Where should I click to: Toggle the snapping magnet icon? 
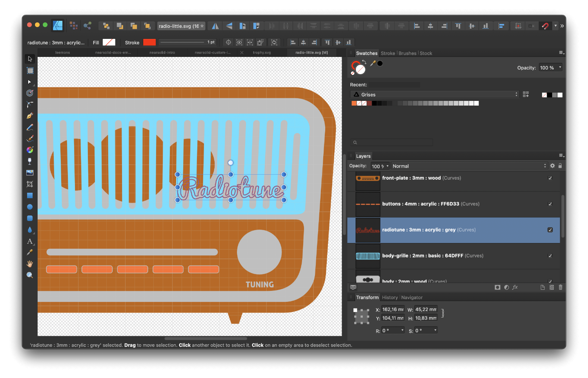(x=545, y=26)
